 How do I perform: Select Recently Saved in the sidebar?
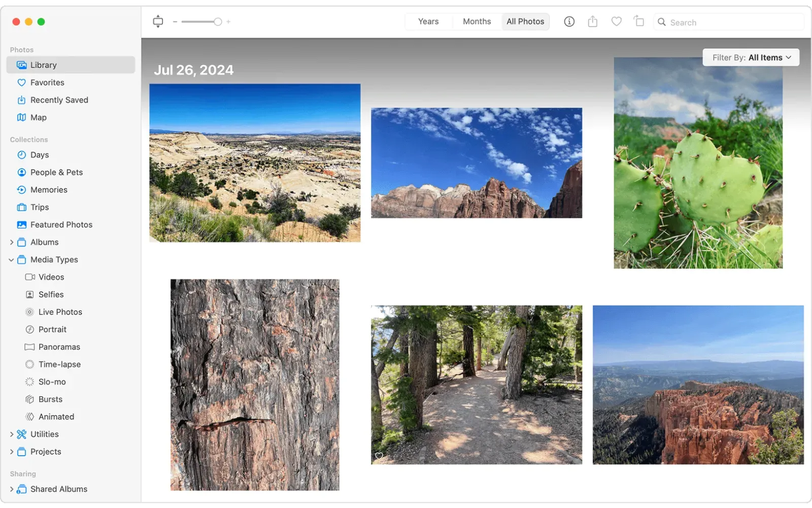pos(59,100)
